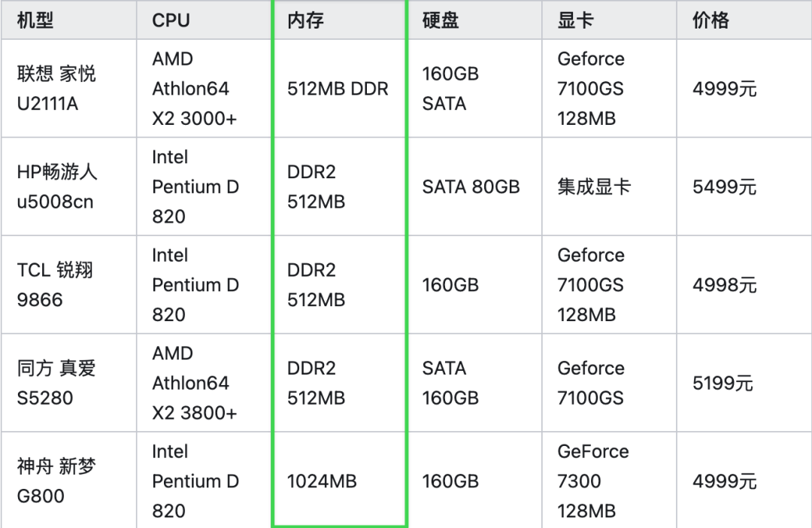
Task: Click the 联想 家悦 U2111A model cell
Action: coord(56,89)
